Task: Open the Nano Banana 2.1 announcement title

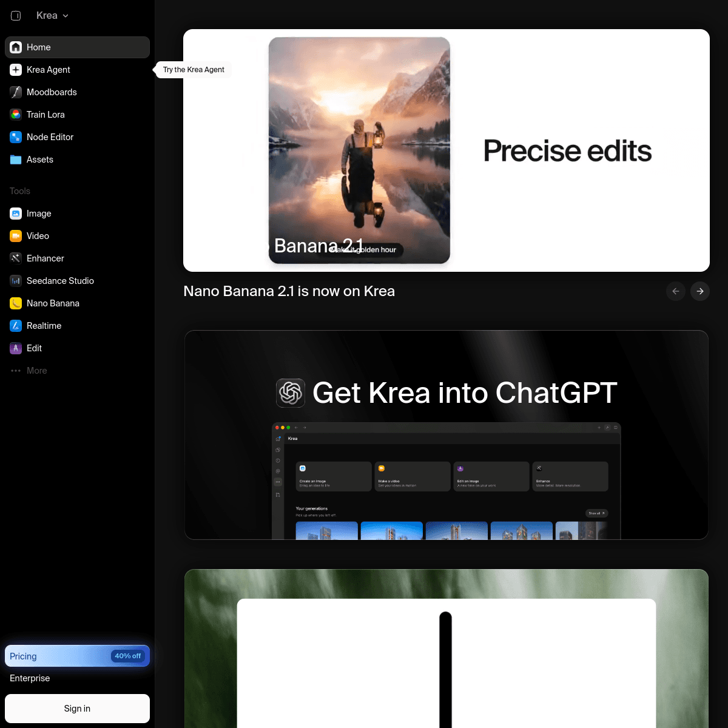Action: click(x=289, y=291)
